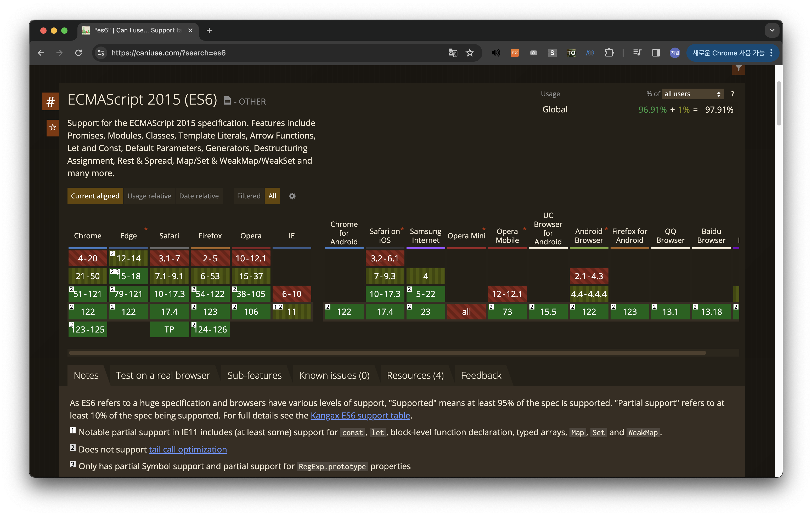Open the Google Translate icon in address bar

click(453, 53)
